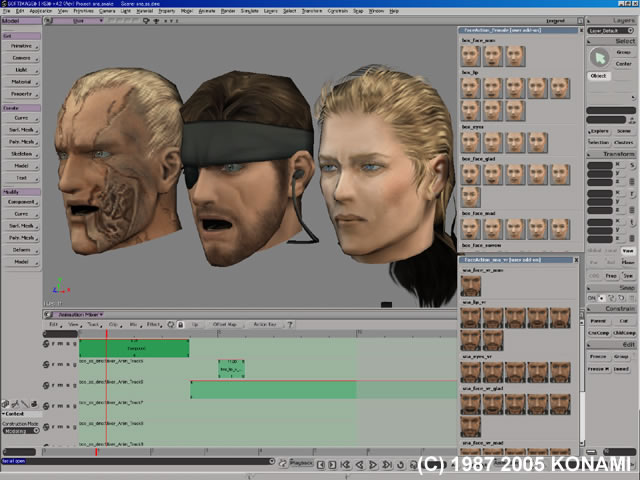Screen dimensions: 640x480
Task: Open the Primitives menu in menu bar
Action: [x=83, y=11]
